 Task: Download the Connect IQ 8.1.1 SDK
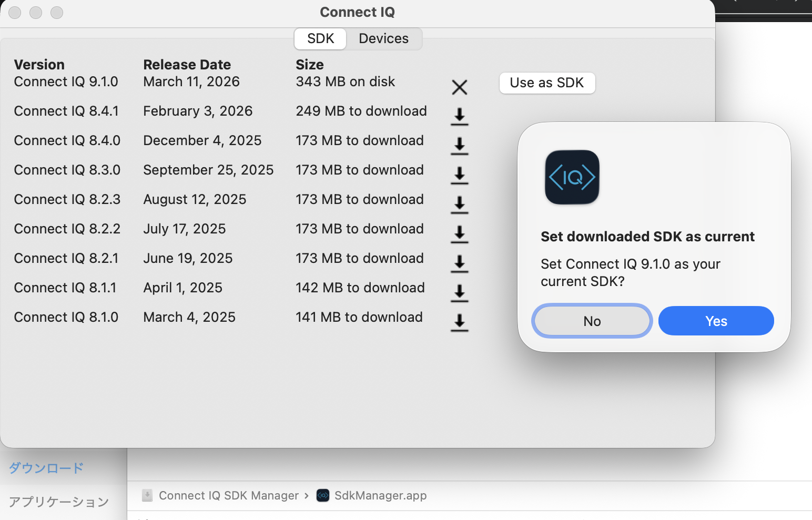coord(460,293)
